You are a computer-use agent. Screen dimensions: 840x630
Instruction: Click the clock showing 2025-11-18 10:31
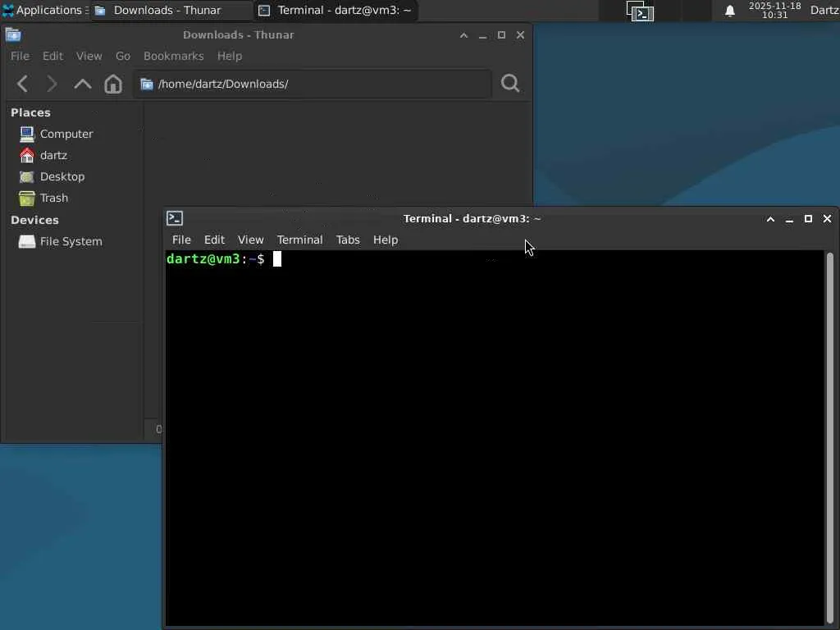[x=774, y=10]
